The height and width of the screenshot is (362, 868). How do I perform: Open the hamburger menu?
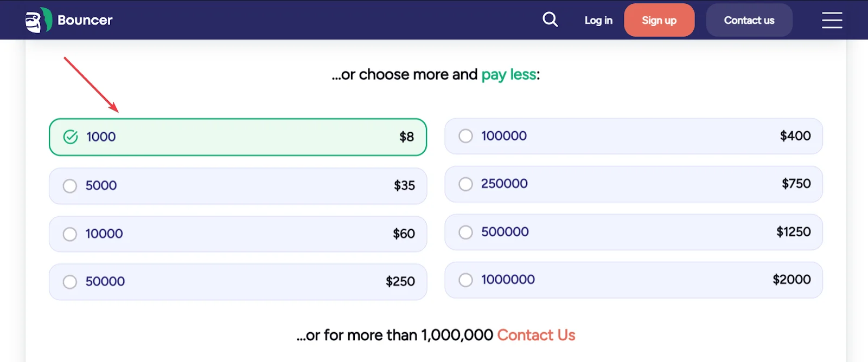pos(832,20)
